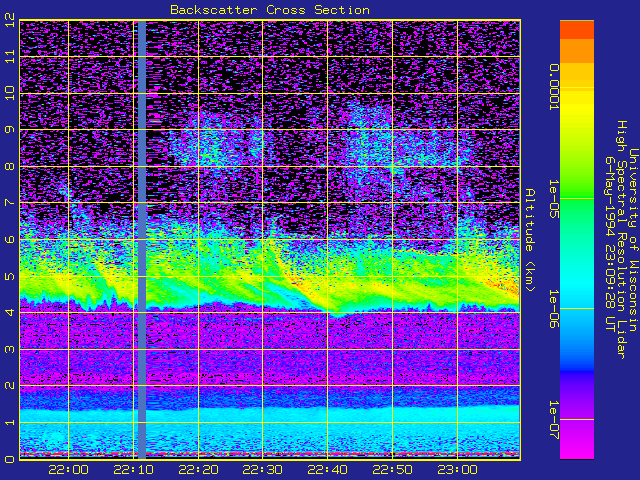Click the 0.0001 color scale label

[x=553, y=87]
